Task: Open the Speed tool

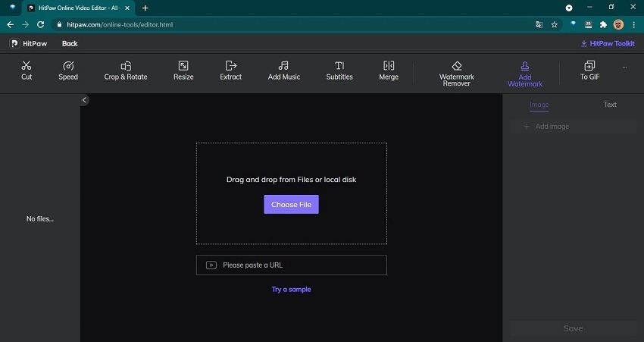Action: pos(68,71)
